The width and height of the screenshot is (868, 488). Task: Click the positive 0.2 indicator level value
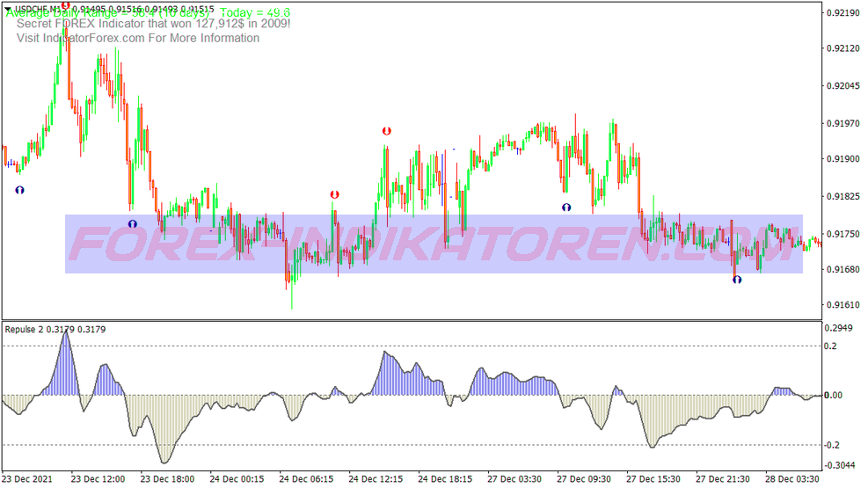click(830, 346)
